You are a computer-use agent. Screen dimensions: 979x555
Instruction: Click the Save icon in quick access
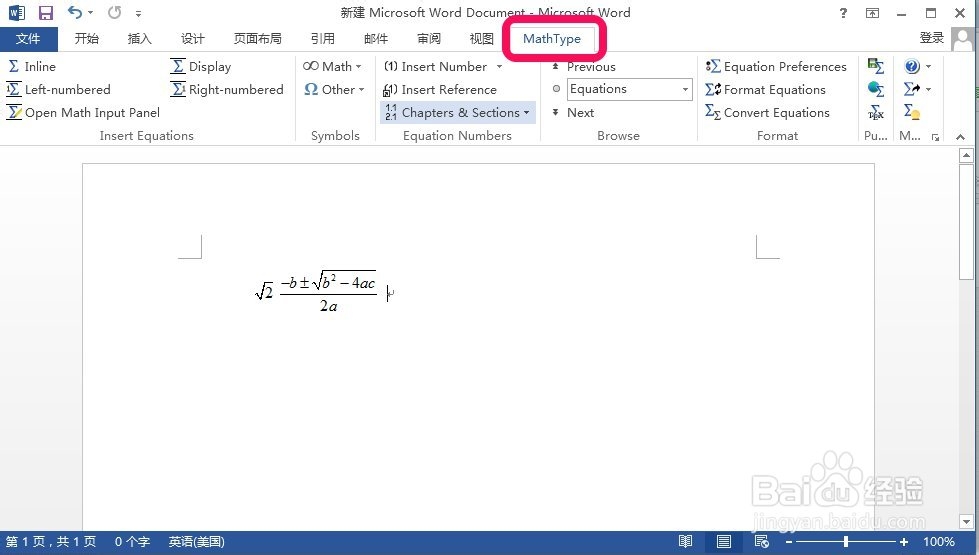pos(46,12)
